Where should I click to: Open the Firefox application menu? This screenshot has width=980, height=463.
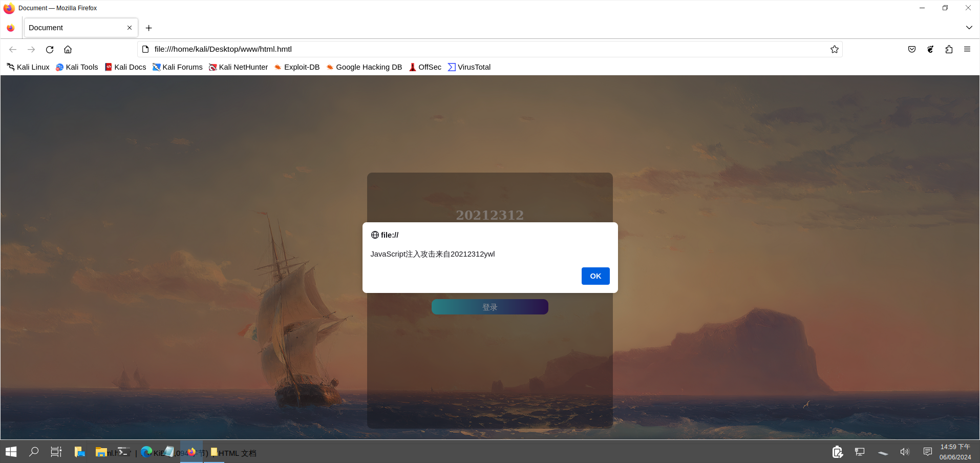tap(967, 49)
